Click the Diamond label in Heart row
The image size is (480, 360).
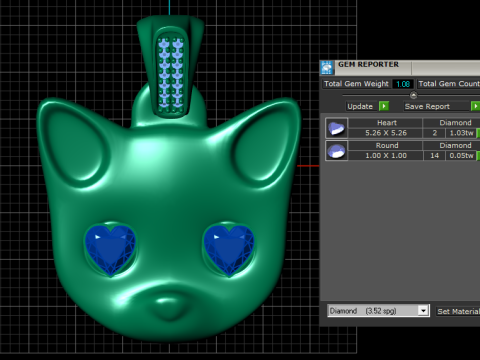tap(455, 123)
